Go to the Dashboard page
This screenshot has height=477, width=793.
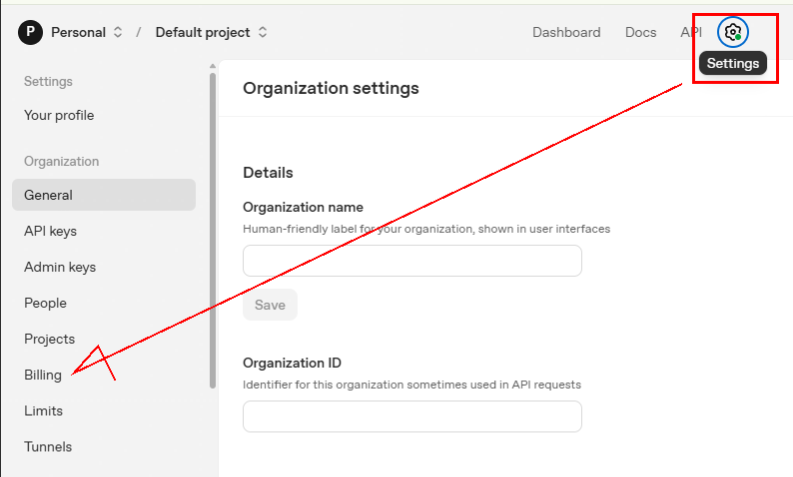point(566,32)
